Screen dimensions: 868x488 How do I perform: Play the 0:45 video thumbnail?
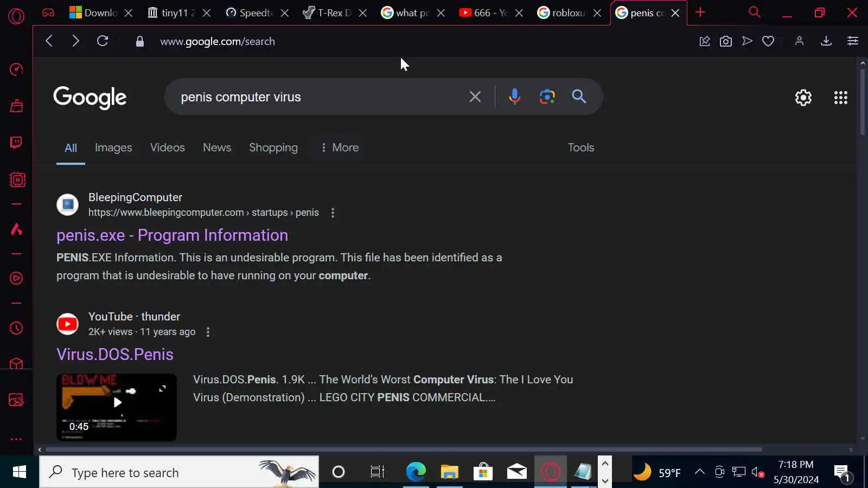tap(117, 407)
